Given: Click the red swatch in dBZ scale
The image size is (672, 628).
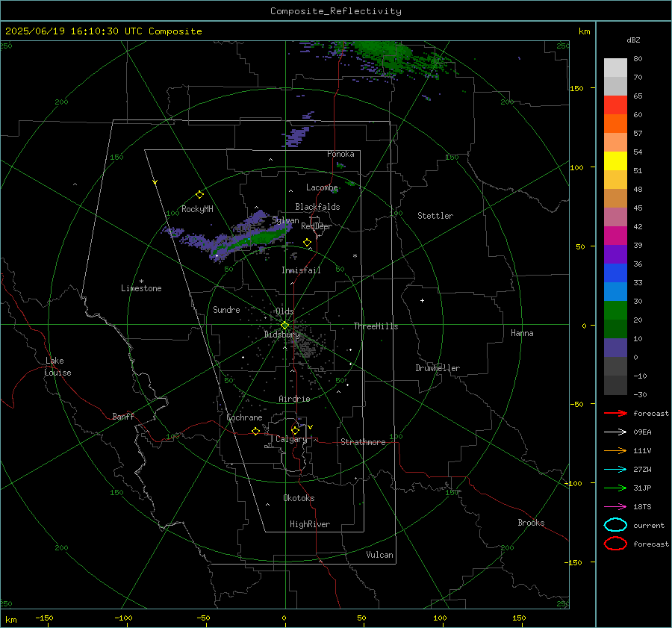Looking at the screenshot, I should pos(615,105).
